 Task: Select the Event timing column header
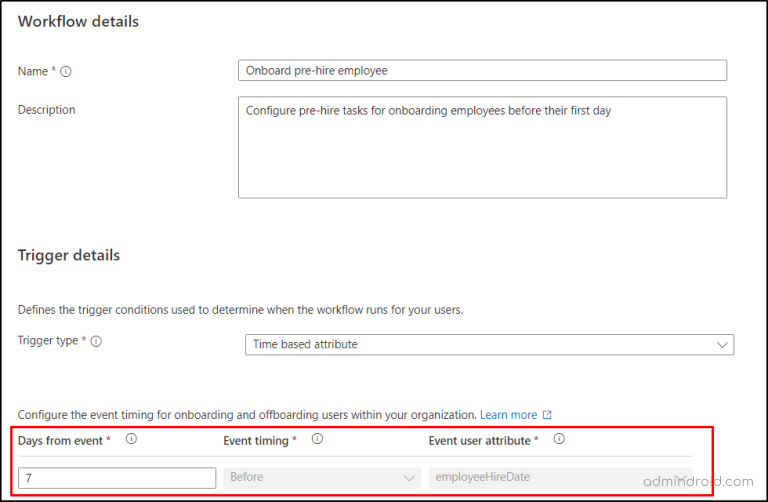point(256,440)
